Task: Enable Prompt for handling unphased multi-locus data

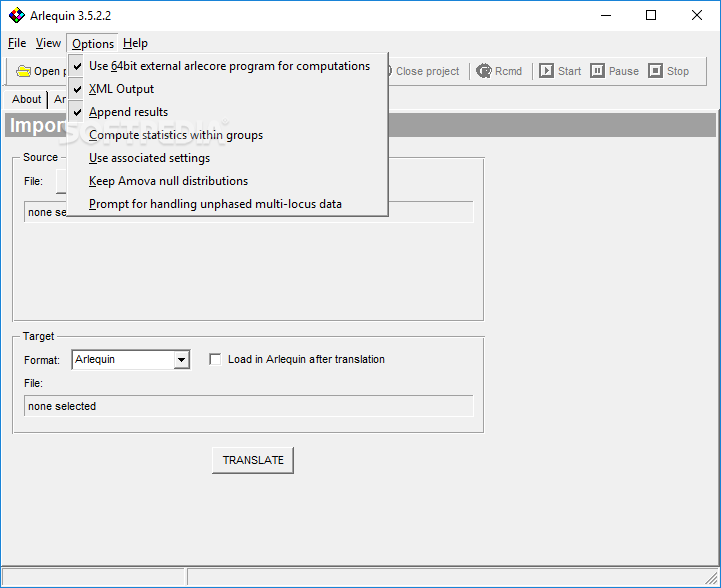Action: tap(228, 204)
